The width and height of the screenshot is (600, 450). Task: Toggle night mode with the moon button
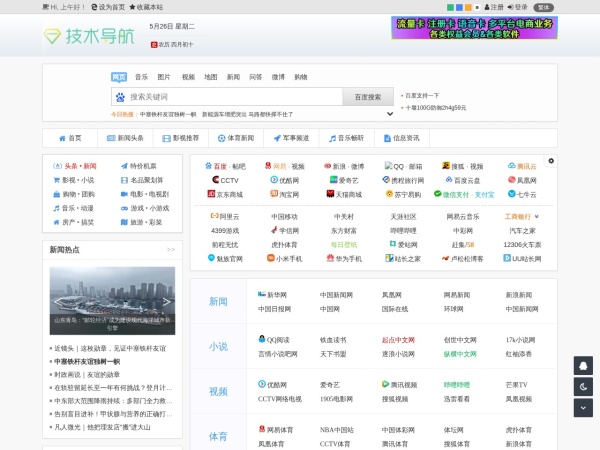(x=583, y=386)
